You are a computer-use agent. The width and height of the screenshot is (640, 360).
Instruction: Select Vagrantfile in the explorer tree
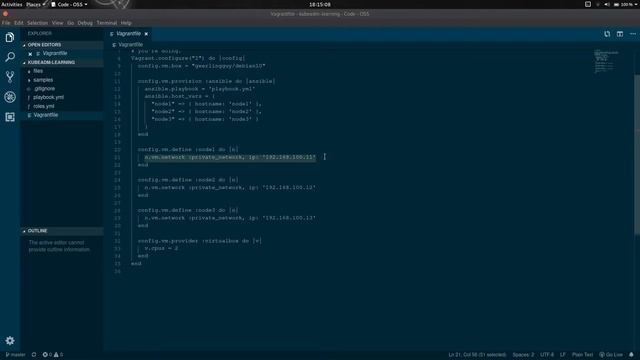pyautogui.click(x=62, y=115)
